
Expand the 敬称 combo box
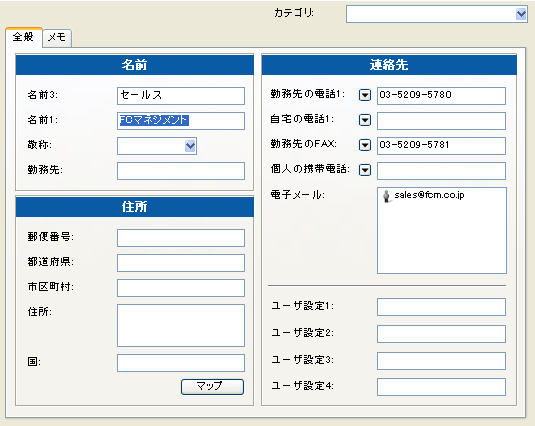(190, 146)
